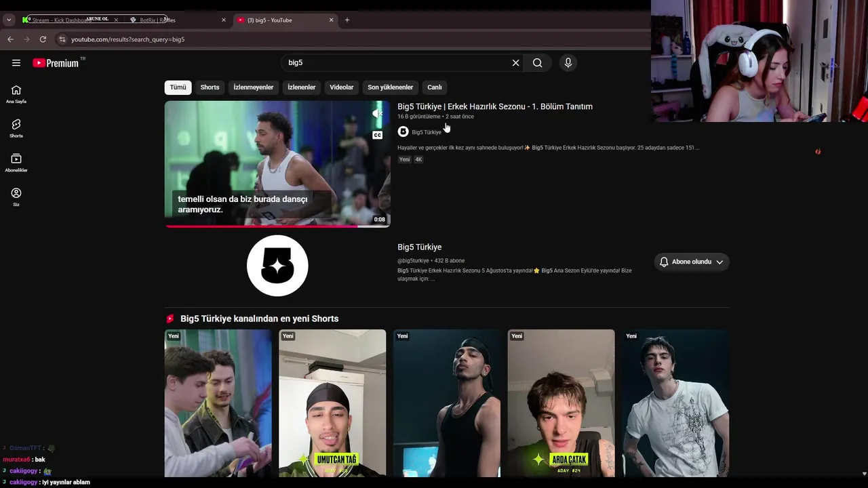Open the Big5 Türkiye channel result title

click(x=419, y=247)
